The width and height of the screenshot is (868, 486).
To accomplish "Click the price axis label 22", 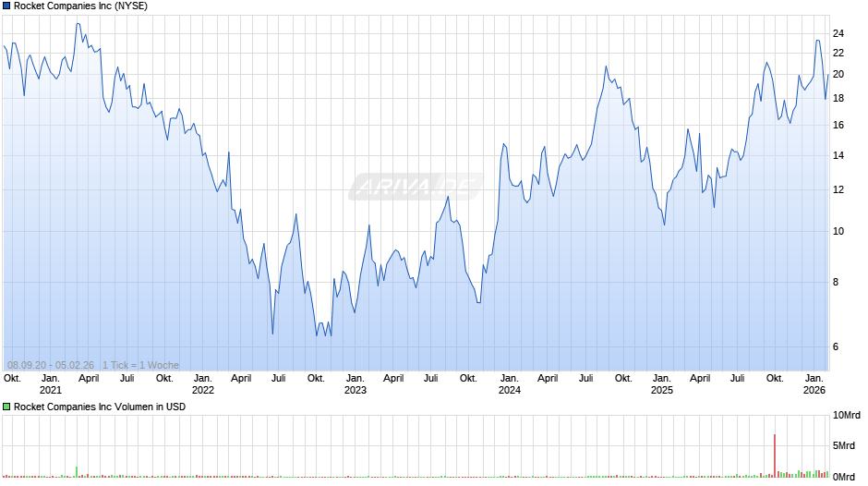I will coord(838,53).
